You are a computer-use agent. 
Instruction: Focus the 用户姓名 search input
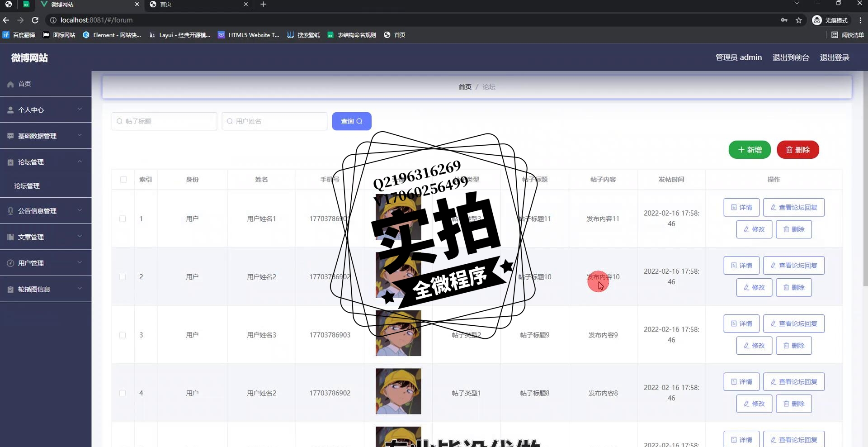(274, 121)
